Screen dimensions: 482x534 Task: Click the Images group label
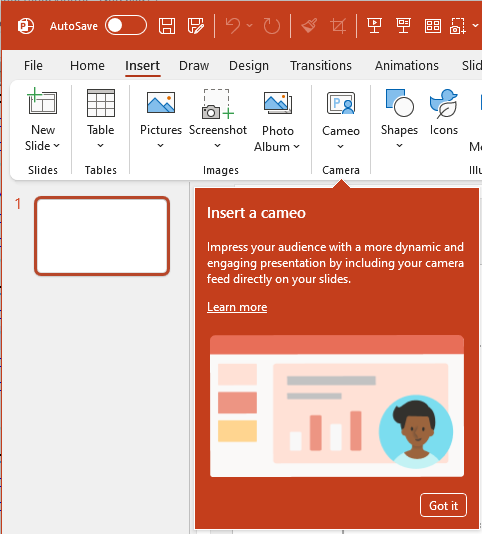coord(221,170)
